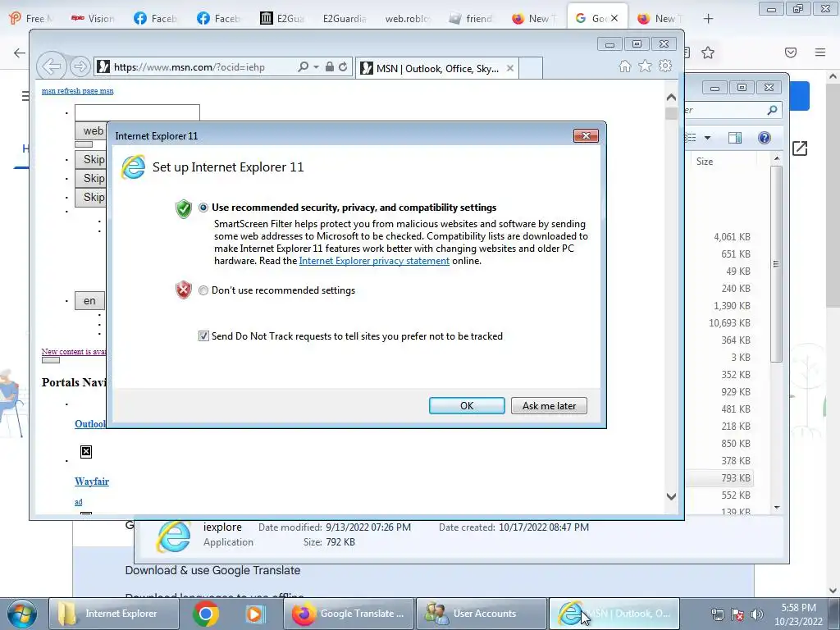Click the search magnifier in IE address bar
The height and width of the screenshot is (630, 840).
pos(303,66)
